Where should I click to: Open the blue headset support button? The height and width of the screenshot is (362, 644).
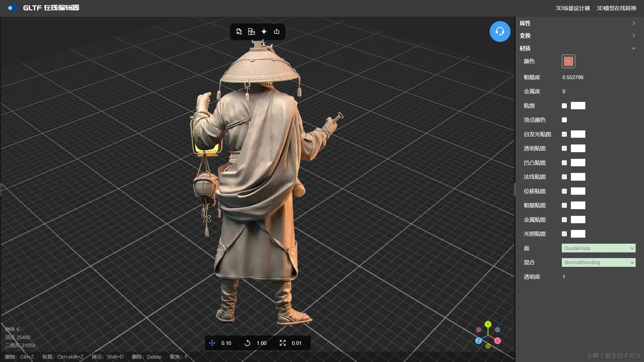[x=500, y=32]
